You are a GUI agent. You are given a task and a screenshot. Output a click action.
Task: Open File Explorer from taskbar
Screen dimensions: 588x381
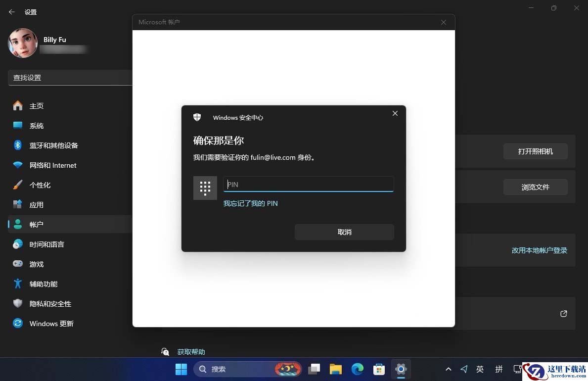pyautogui.click(x=336, y=369)
